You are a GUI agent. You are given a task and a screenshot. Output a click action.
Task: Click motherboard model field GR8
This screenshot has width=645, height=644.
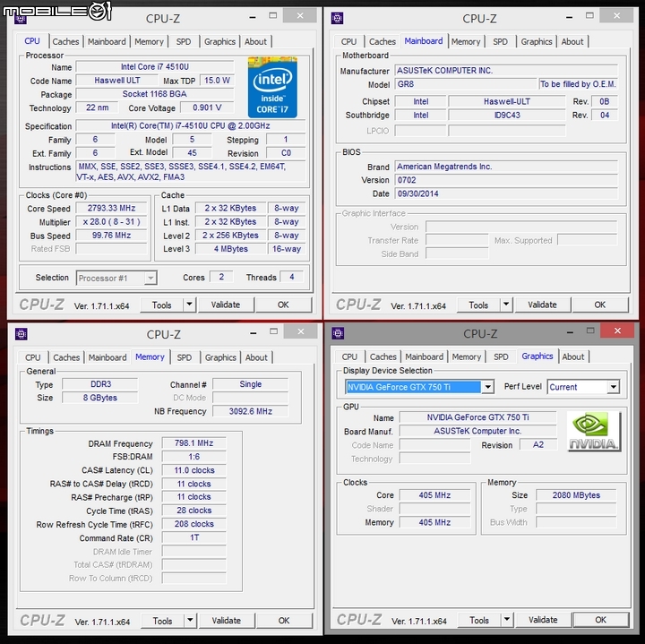(466, 84)
